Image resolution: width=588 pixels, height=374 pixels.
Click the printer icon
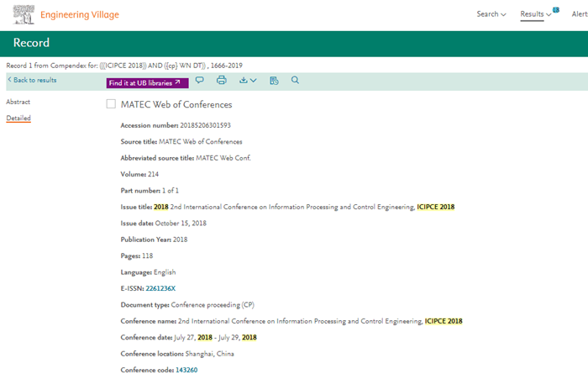[x=222, y=80]
